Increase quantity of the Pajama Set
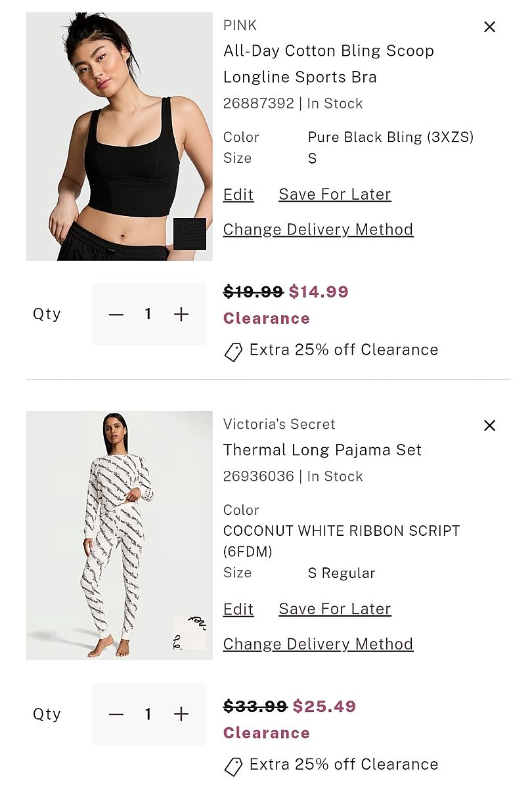 coord(181,714)
